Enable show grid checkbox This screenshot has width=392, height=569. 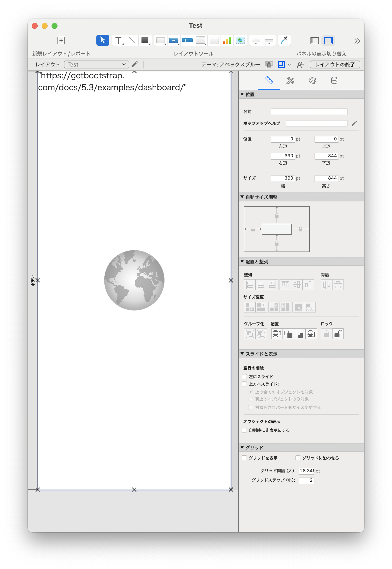[245, 458]
